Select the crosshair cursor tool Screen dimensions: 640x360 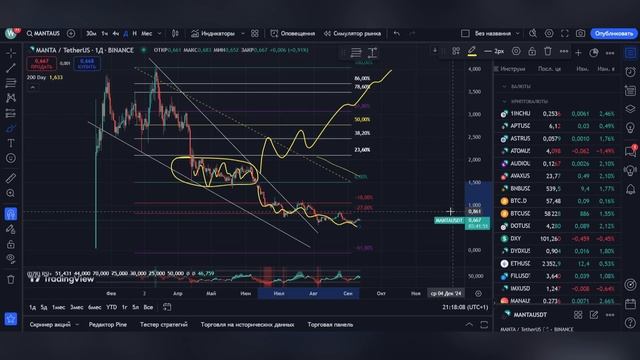tap(11, 53)
